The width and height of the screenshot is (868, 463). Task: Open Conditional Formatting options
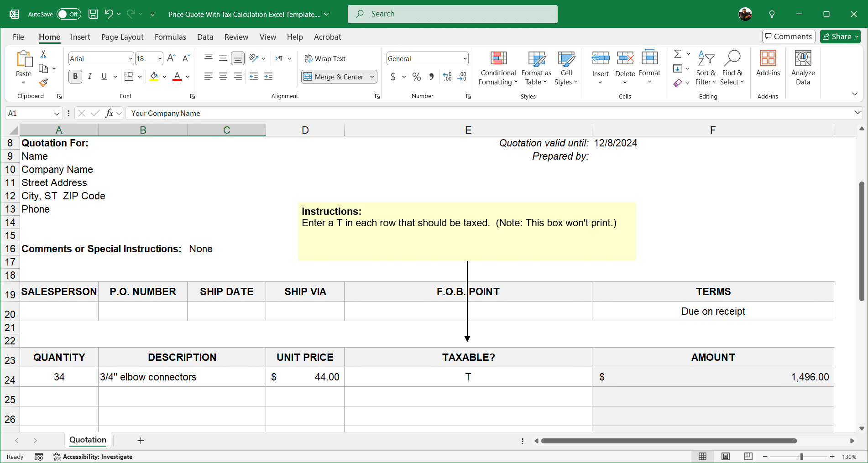click(497, 68)
